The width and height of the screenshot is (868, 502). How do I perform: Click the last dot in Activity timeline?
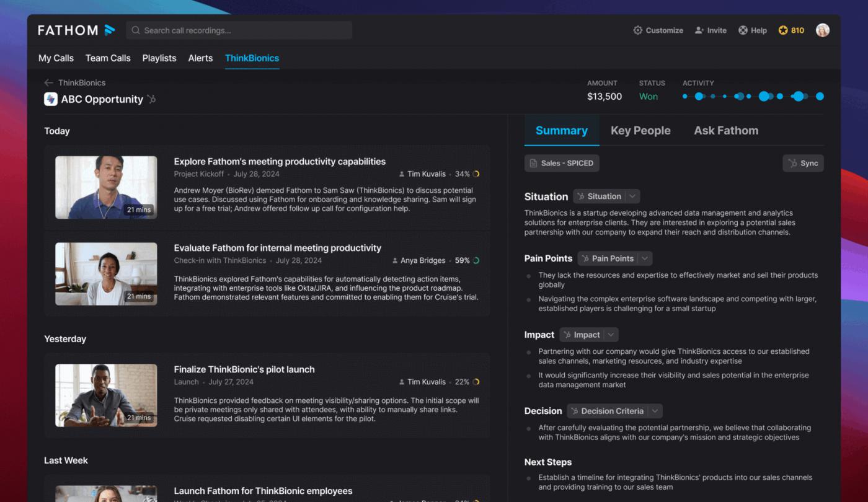[820, 96]
